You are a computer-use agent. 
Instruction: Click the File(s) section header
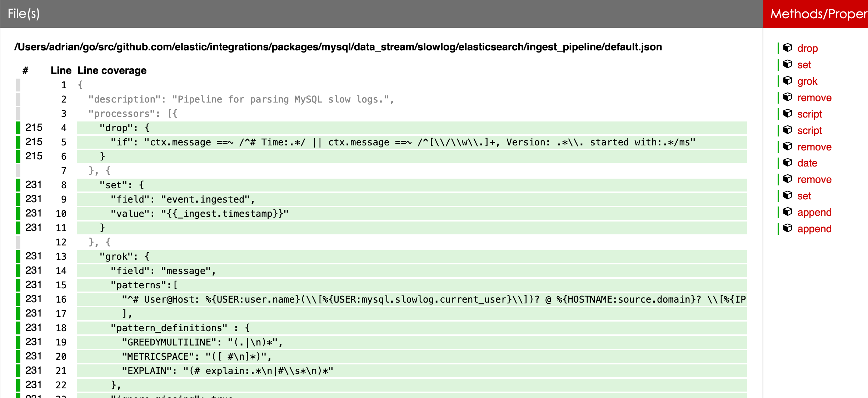pyautogui.click(x=24, y=14)
